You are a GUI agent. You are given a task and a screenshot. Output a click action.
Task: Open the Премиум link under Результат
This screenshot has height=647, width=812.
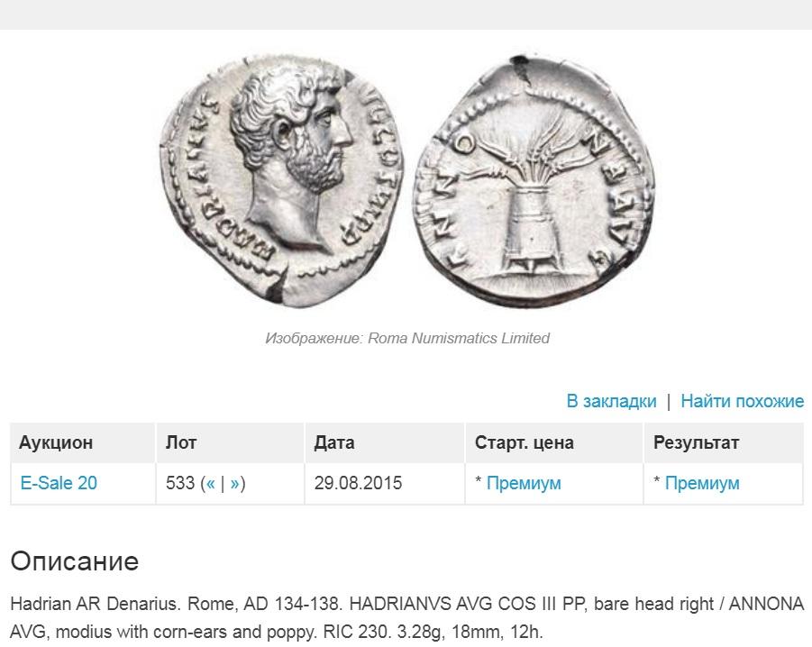(702, 483)
